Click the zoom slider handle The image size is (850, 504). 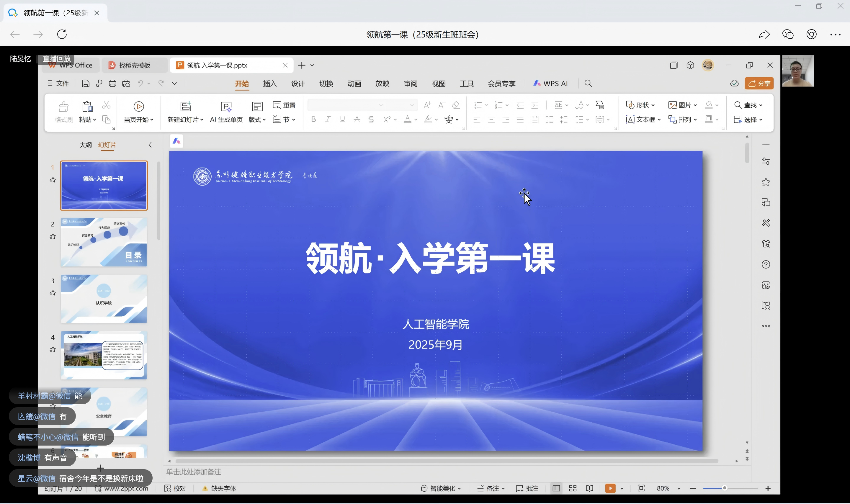(724, 488)
